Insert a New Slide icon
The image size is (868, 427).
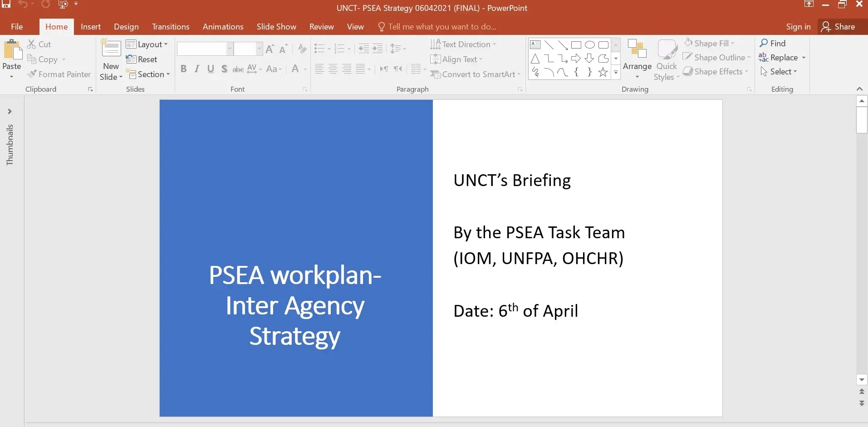(x=111, y=49)
